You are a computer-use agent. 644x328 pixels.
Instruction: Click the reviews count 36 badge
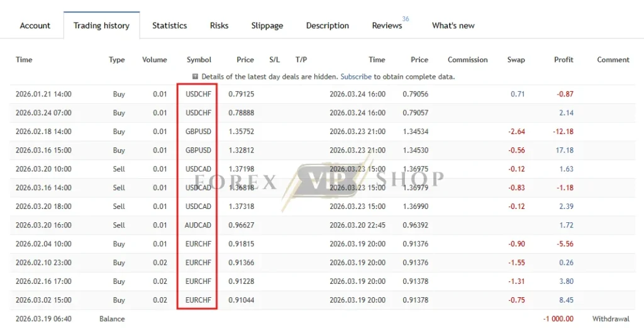pyautogui.click(x=406, y=19)
